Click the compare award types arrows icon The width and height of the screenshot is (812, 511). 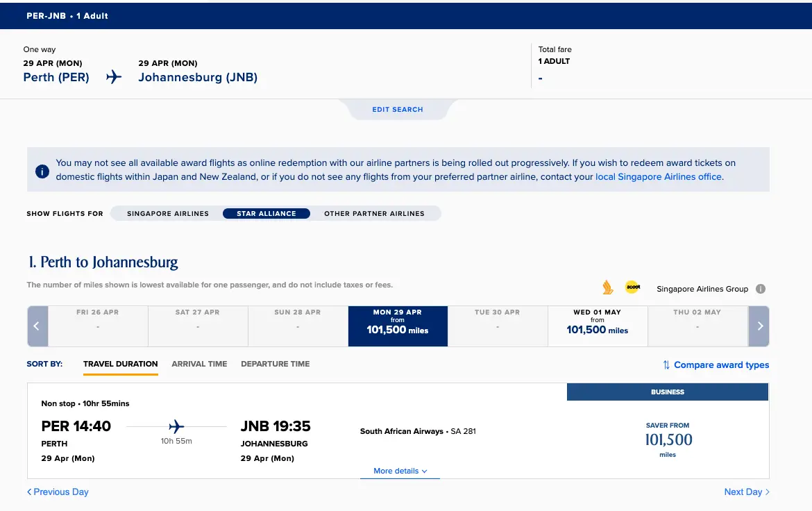tap(666, 365)
